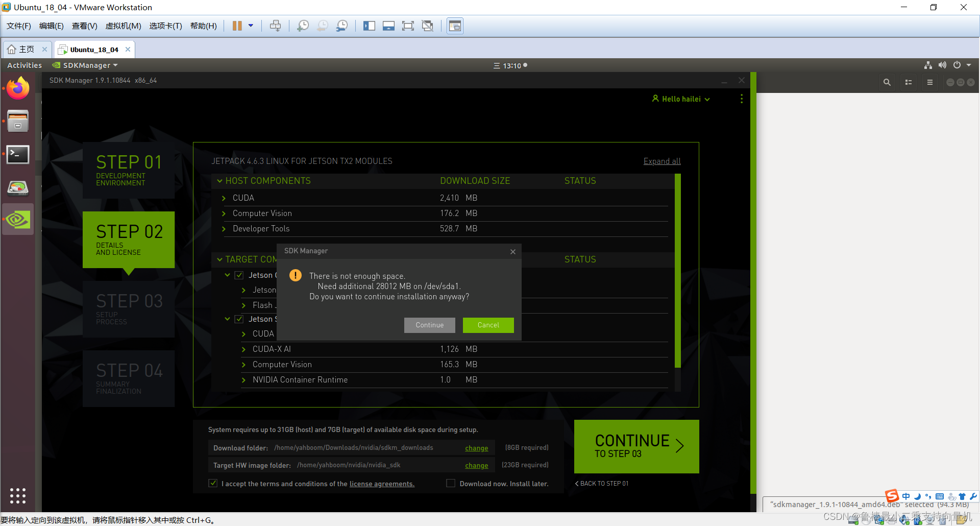This screenshot has width=980, height=526.
Task: Open Terminal from the dock
Action: pyautogui.click(x=18, y=155)
